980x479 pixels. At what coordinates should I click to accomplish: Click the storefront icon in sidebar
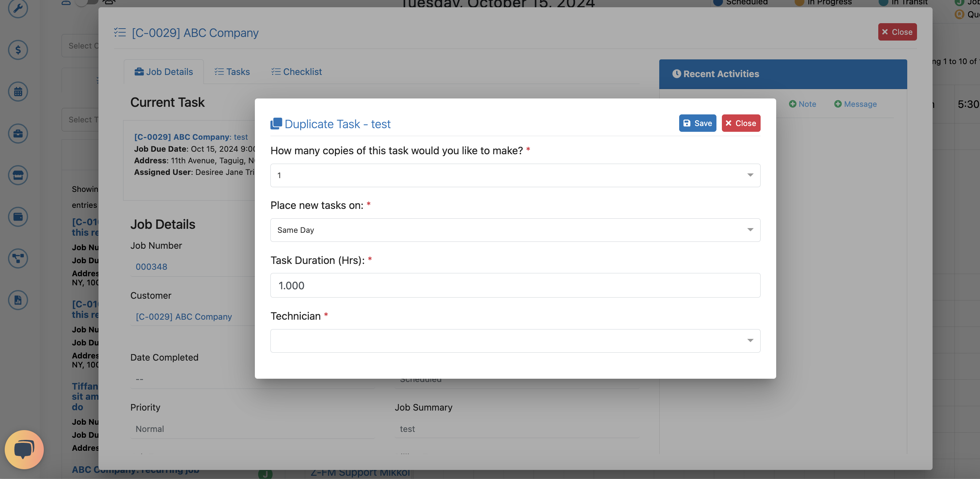[x=18, y=175]
